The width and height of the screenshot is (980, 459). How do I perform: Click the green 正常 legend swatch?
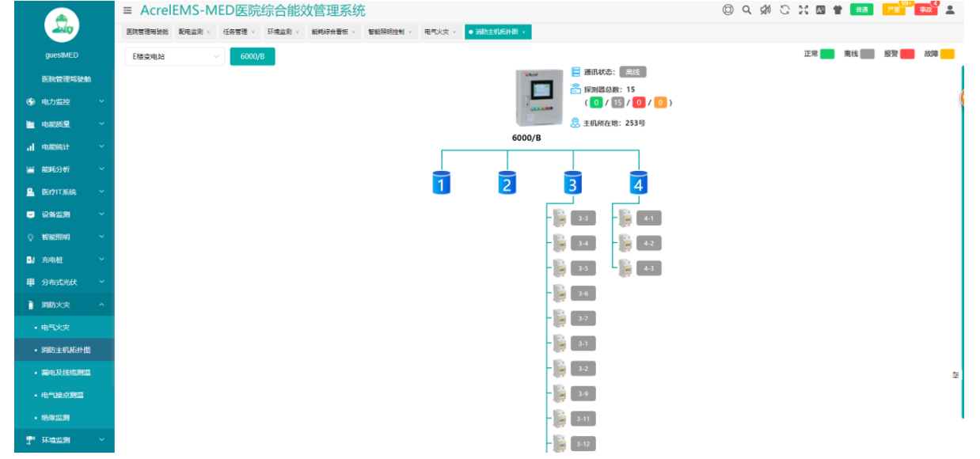point(827,54)
